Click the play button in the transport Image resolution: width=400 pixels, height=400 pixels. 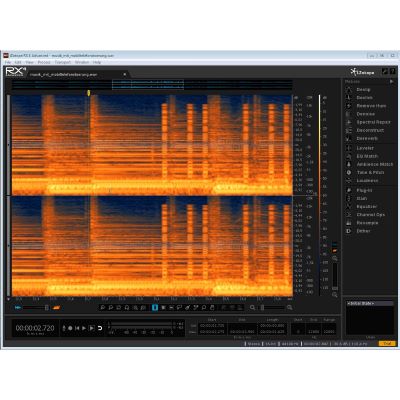[84, 328]
